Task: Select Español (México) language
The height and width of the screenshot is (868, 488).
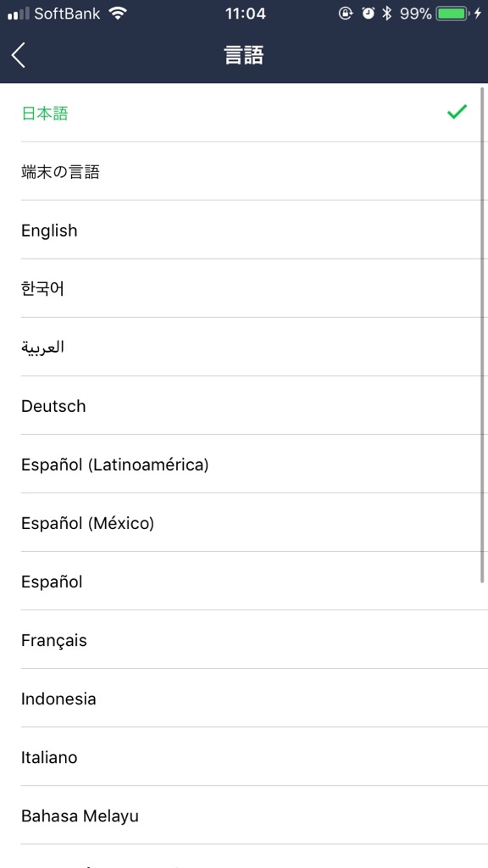Action: 244,522
